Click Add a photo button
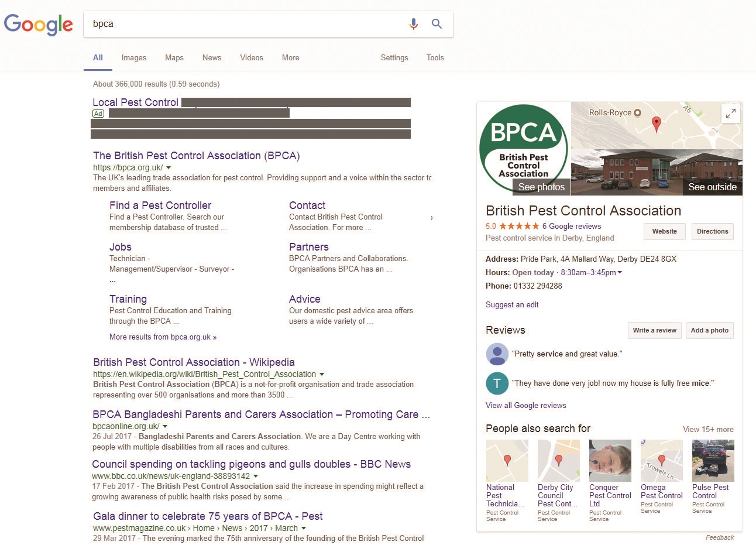Viewport: 756px width, 545px height. (x=710, y=330)
